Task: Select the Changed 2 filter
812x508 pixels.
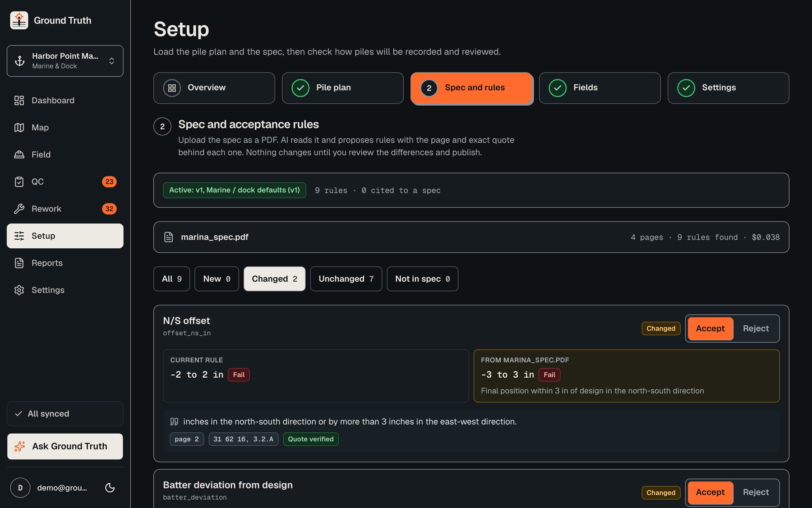Action: pyautogui.click(x=274, y=279)
